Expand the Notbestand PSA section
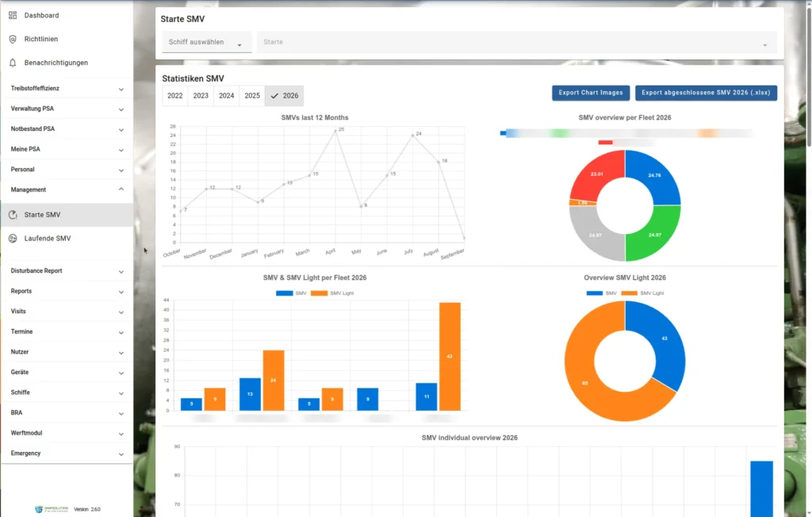Image resolution: width=812 pixels, height=517 pixels. (x=67, y=129)
